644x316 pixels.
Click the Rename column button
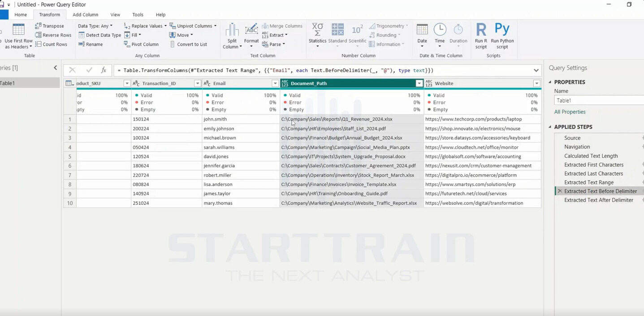pos(91,44)
